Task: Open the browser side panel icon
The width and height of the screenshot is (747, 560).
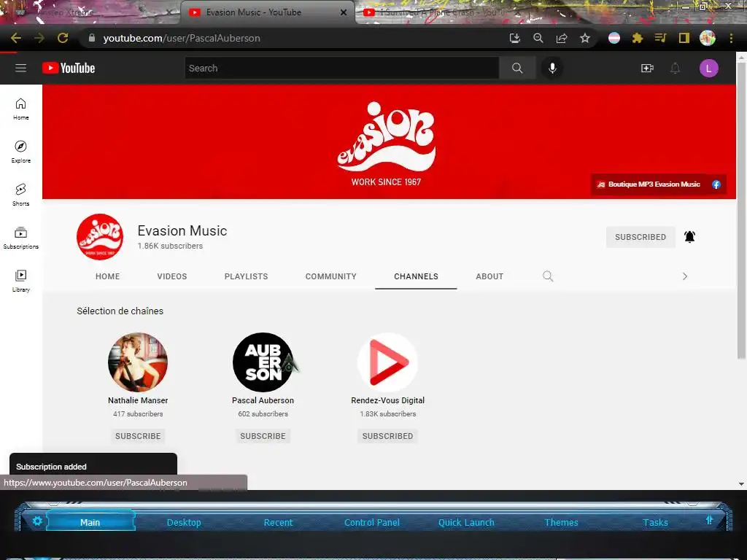Action: point(684,38)
